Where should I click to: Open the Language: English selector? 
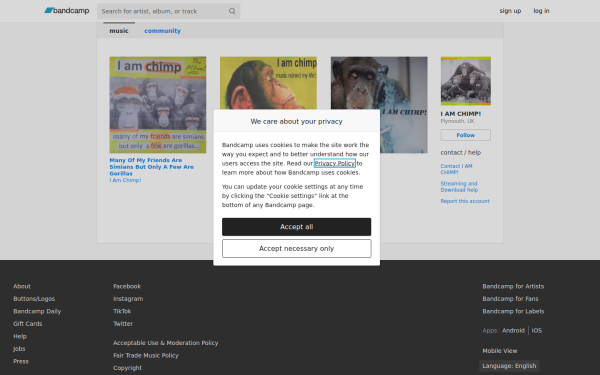pyautogui.click(x=509, y=366)
